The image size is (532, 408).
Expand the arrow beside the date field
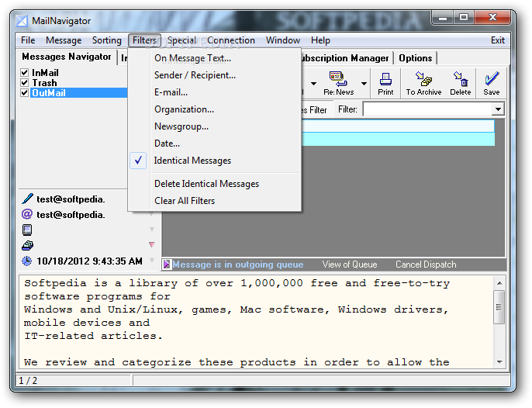pyautogui.click(x=152, y=261)
